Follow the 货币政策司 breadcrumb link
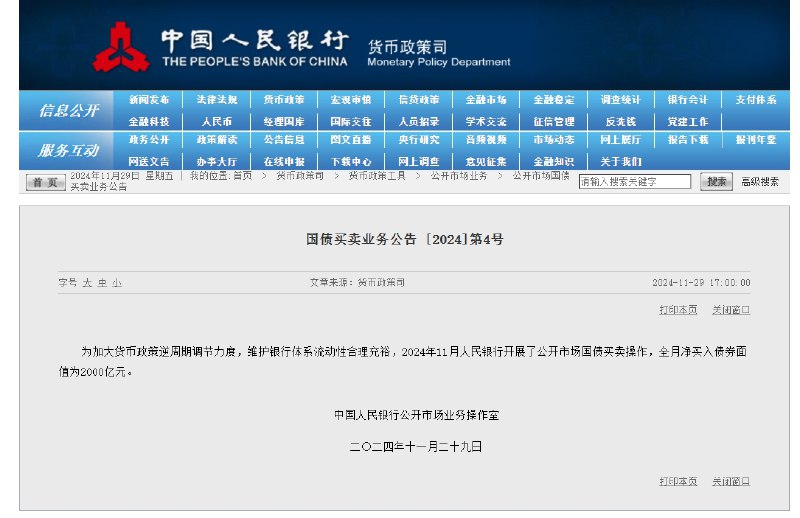Screen dimensions: 800x518 tap(300, 176)
